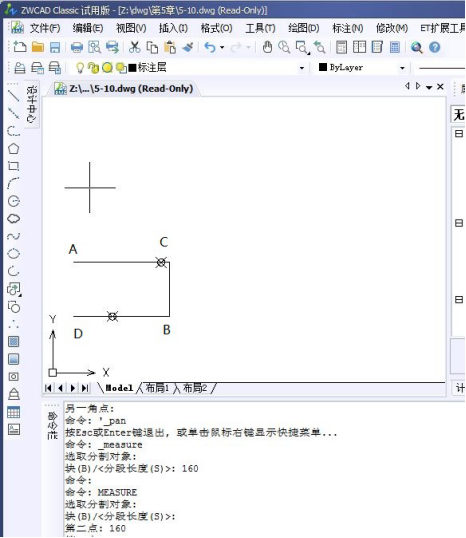The image size is (466, 538).
Task: Select the Polygon tool
Action: coord(13,149)
